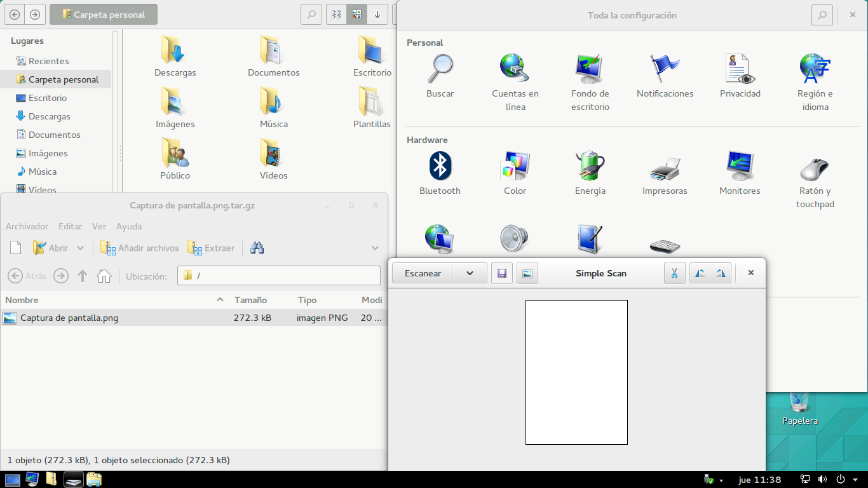
Task: Select Documentos in Lugares sidebar
Action: click(x=56, y=135)
